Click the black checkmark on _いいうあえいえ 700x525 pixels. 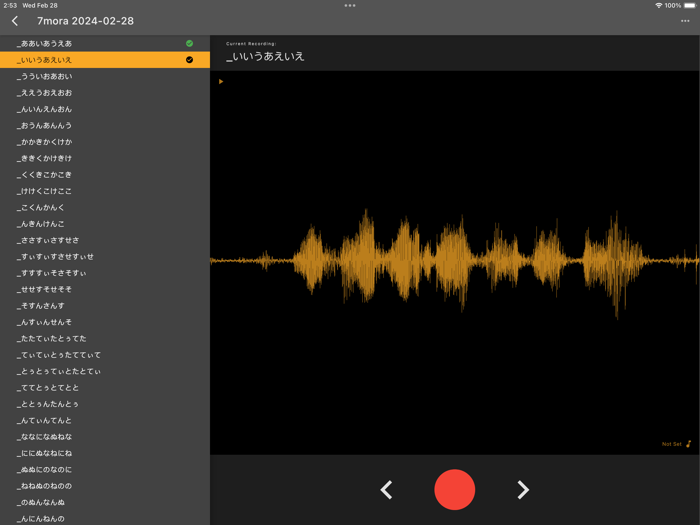[x=189, y=60]
